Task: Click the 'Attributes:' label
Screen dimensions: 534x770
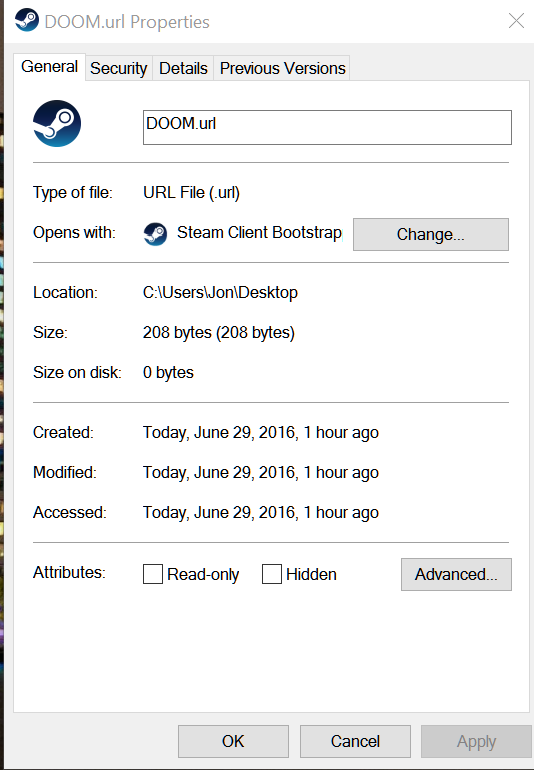Action: click(69, 573)
